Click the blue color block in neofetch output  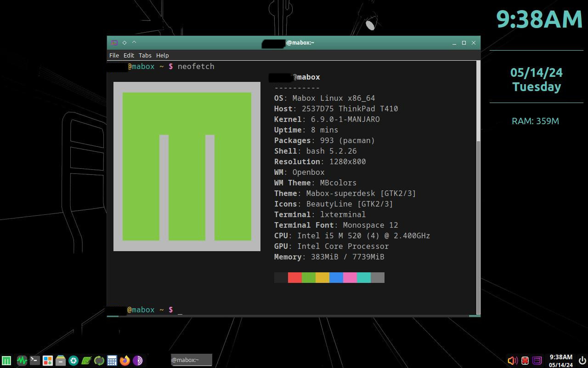(336, 277)
